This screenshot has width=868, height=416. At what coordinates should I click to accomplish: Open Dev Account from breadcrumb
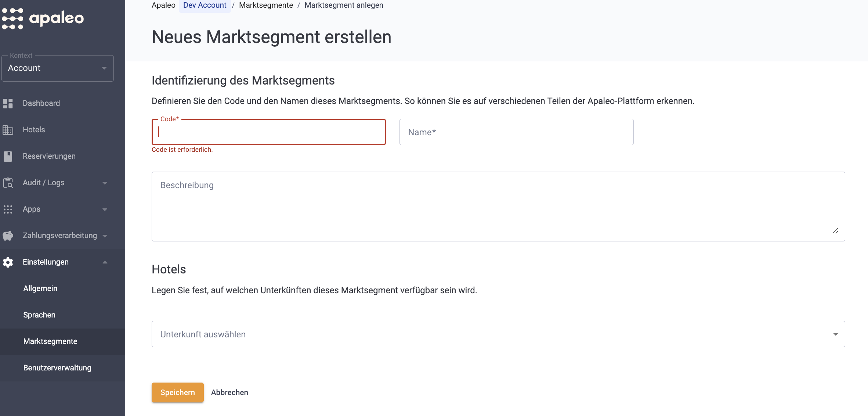[x=205, y=5]
